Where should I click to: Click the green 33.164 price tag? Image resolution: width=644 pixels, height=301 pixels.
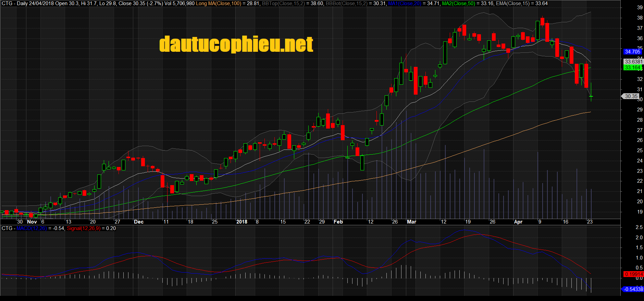(632, 68)
